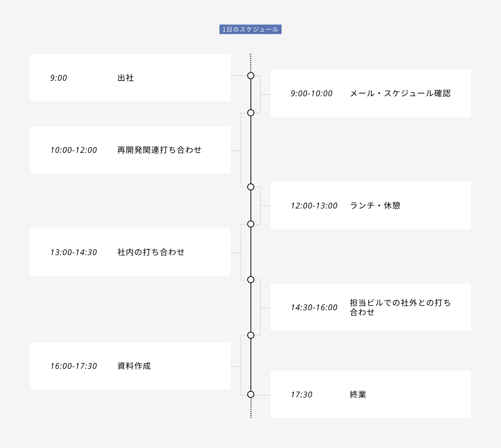Select the メール・スケジュール確認 card
501x448 pixels.
point(370,93)
